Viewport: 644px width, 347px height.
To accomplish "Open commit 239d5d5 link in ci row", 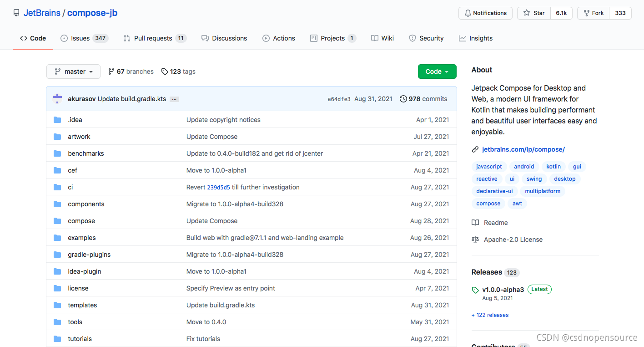I will pos(218,187).
